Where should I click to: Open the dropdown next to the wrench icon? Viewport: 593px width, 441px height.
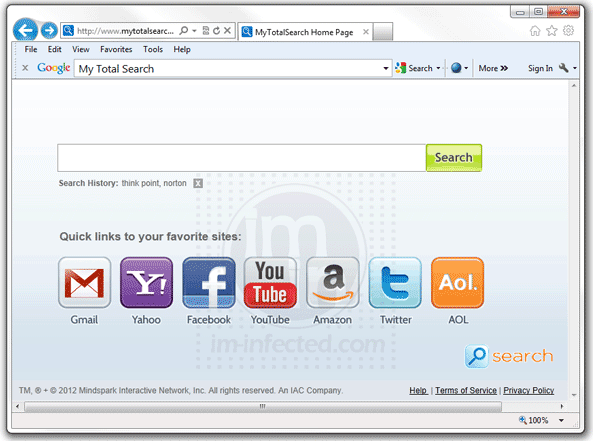(574, 68)
